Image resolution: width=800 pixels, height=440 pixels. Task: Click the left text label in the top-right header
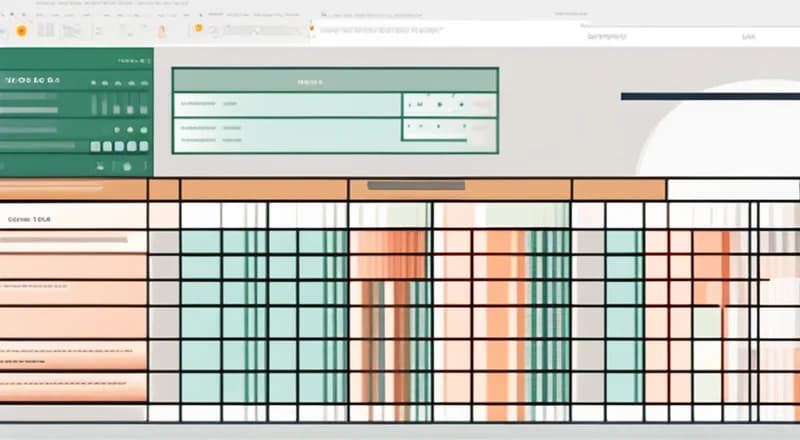(605, 36)
